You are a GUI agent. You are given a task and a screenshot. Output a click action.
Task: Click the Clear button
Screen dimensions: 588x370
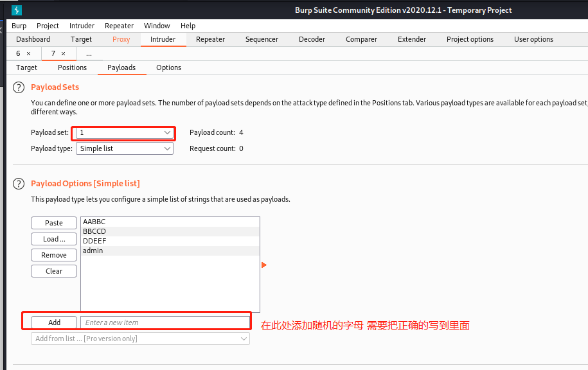(x=54, y=272)
